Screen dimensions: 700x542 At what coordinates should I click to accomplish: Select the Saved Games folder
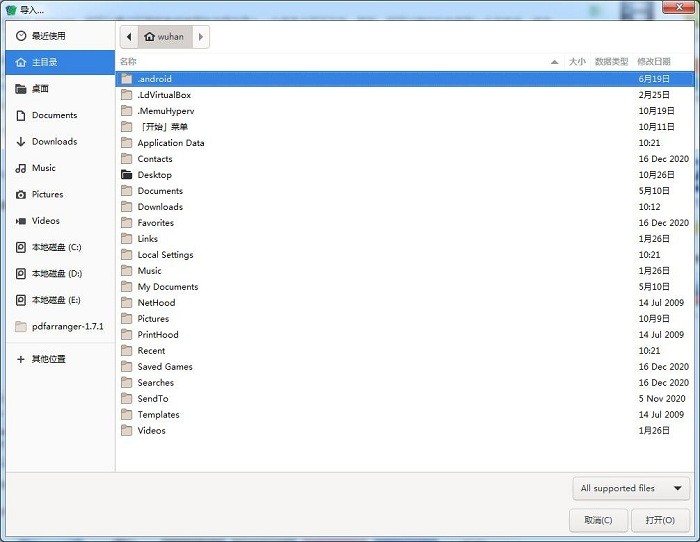[165, 367]
